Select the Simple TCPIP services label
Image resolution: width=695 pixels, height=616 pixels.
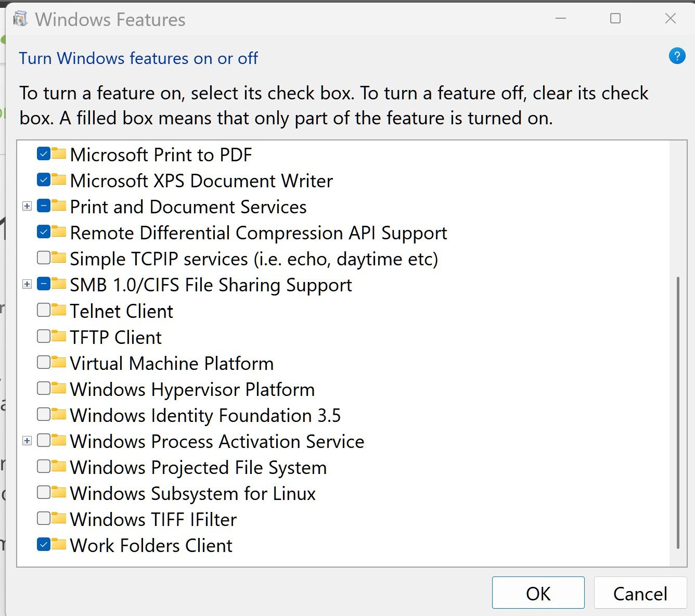(254, 259)
